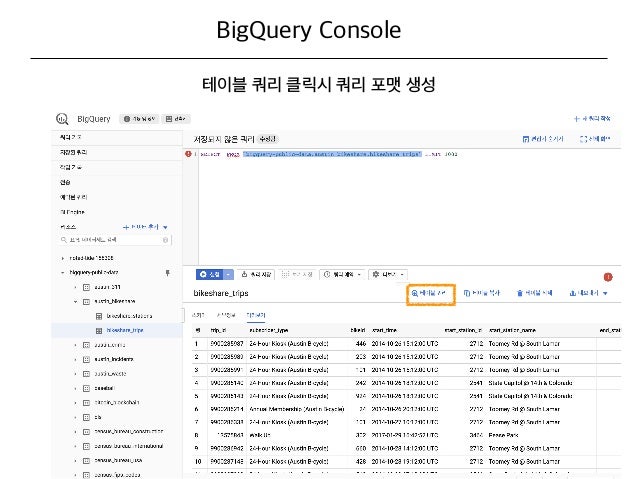The image size is (638, 479).
Task: Expand the austin_incidents dataset
Action: [75, 359]
